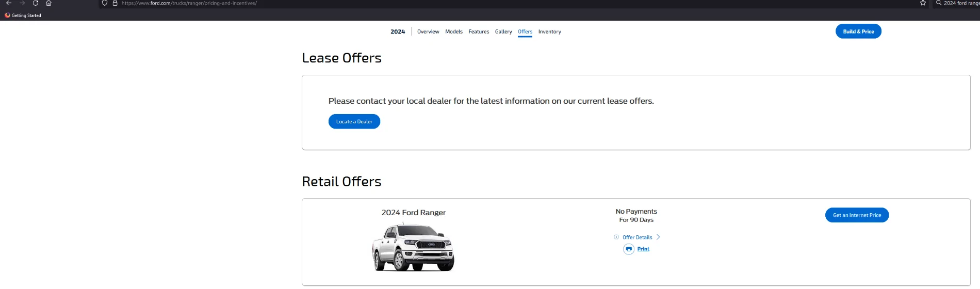The width and height of the screenshot is (980, 289).
Task: Open the Features tab
Action: pyautogui.click(x=479, y=31)
